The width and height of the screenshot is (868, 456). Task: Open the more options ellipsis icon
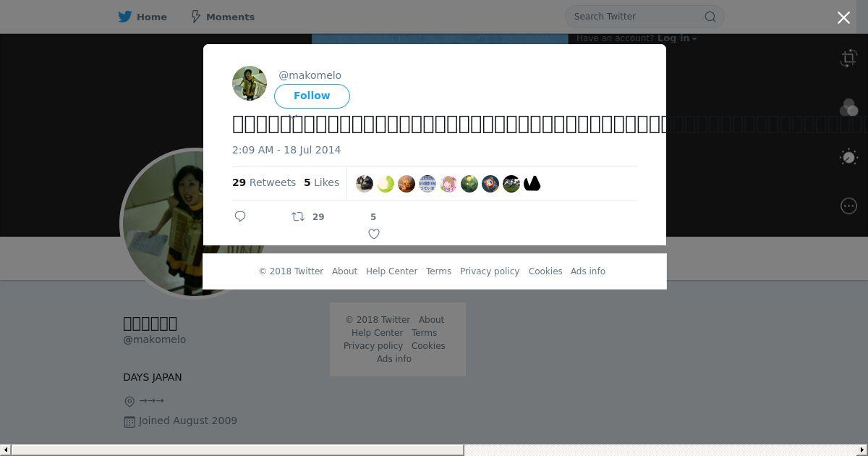pos(849,206)
